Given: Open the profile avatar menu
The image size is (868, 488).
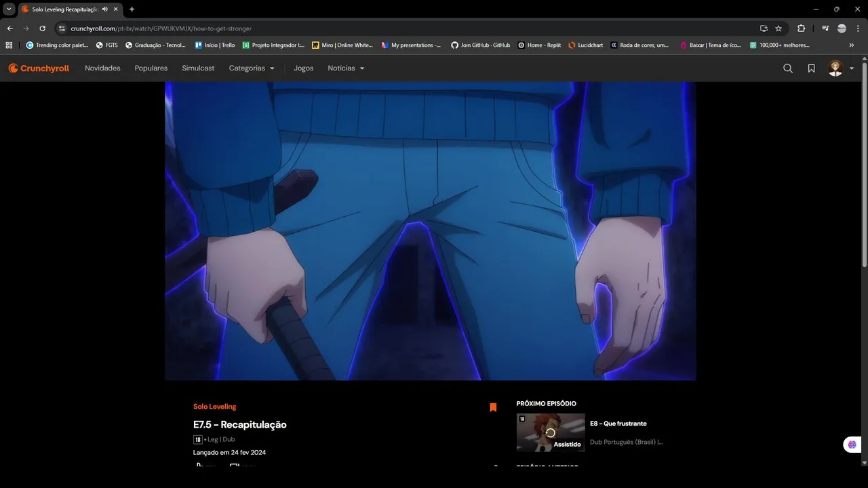Looking at the screenshot, I should tap(841, 68).
